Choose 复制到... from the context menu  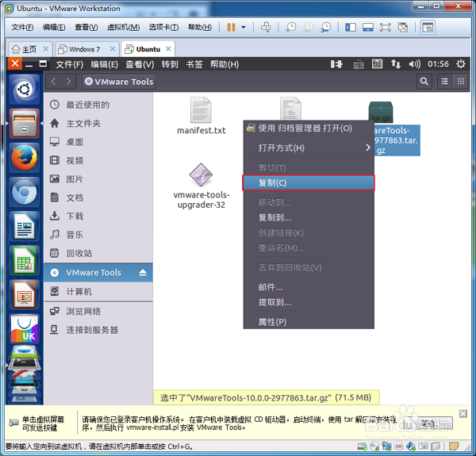(x=309, y=217)
